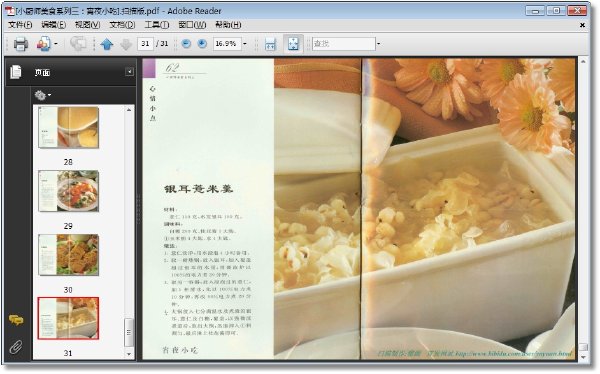Open the 编辑(E) menu
This screenshot has height=374, width=600.
click(x=54, y=25)
